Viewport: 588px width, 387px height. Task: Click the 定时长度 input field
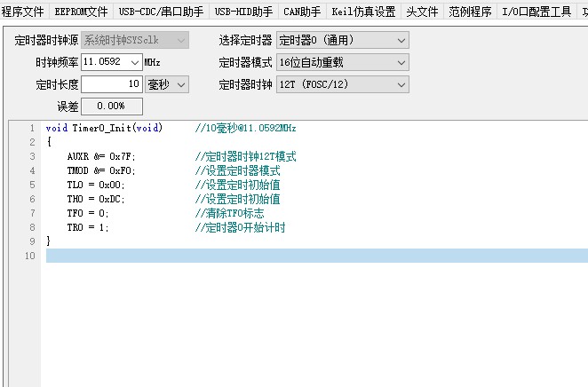tap(112, 84)
